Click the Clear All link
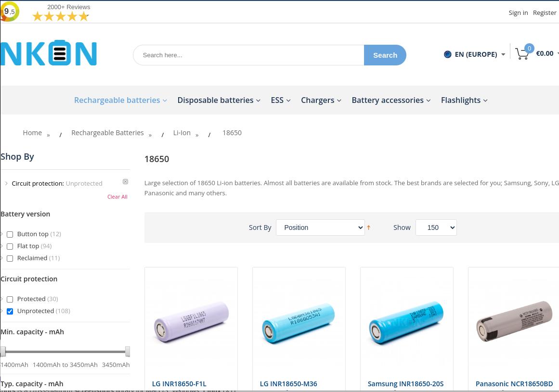Screen dimensions: 559x392 point(117,197)
